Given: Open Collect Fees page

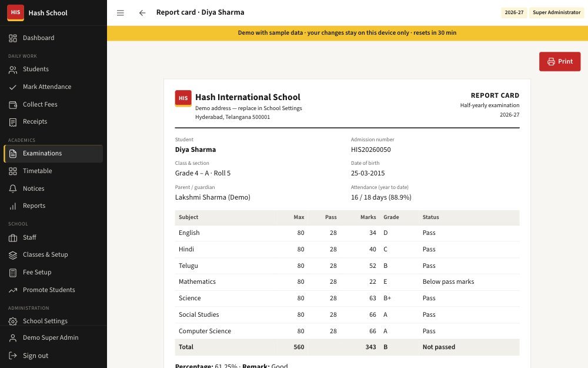Looking at the screenshot, I should coord(54,104).
